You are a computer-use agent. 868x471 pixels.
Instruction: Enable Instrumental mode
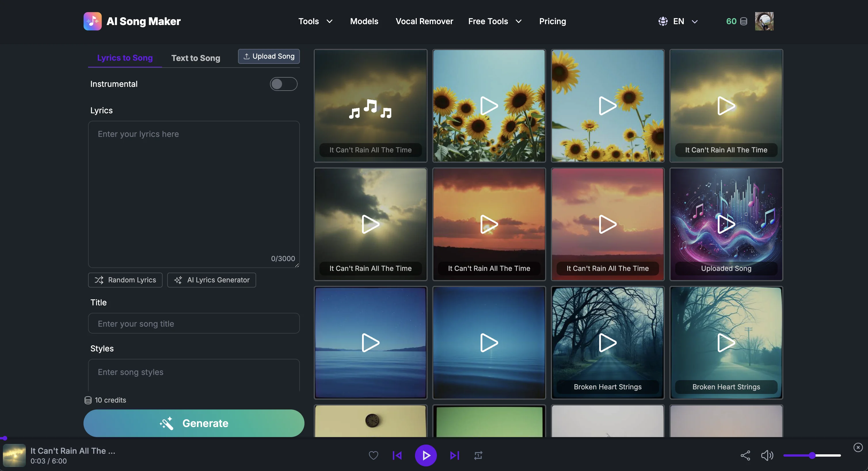tap(283, 84)
